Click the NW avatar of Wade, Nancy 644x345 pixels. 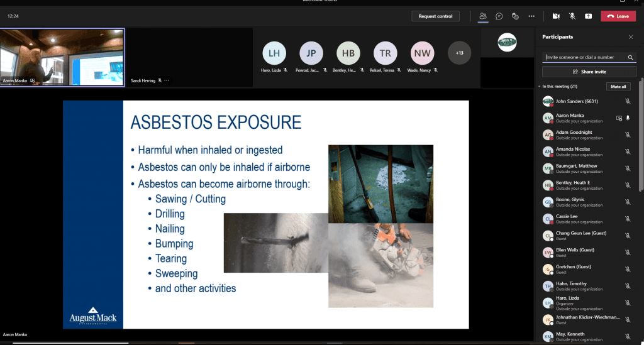pos(422,53)
